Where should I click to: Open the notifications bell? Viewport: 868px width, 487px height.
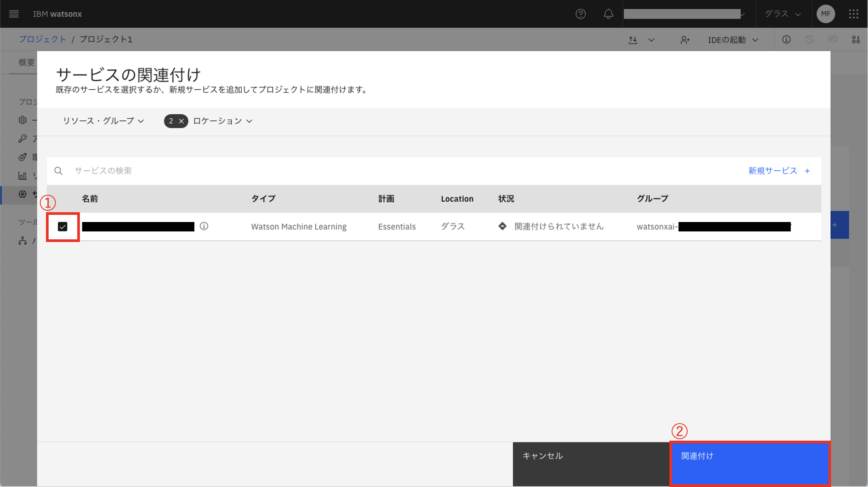click(608, 14)
